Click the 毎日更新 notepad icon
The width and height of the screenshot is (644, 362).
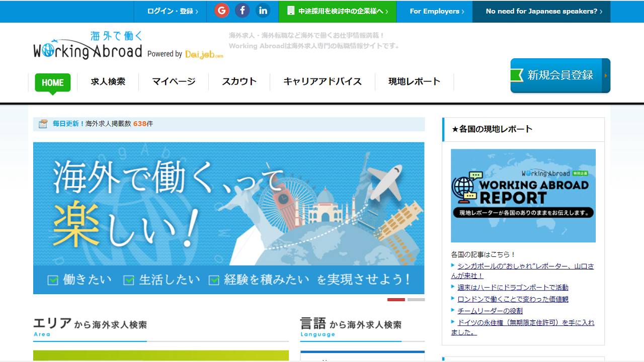(x=43, y=124)
